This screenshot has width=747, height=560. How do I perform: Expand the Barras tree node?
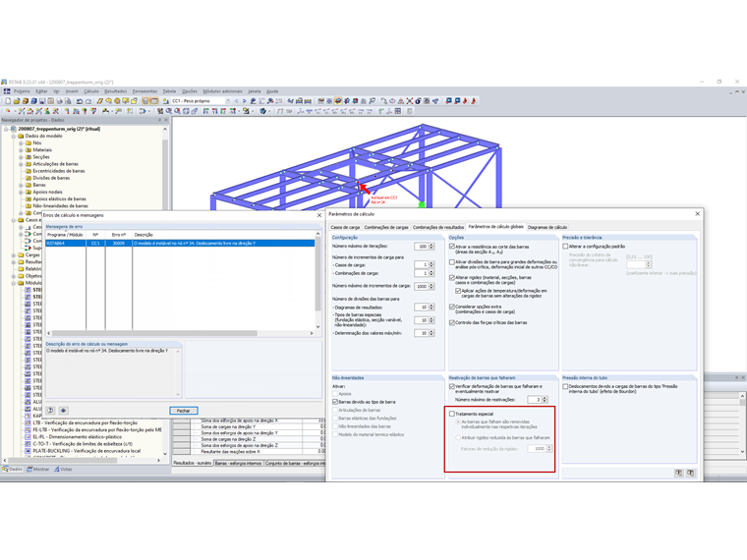click(21, 185)
